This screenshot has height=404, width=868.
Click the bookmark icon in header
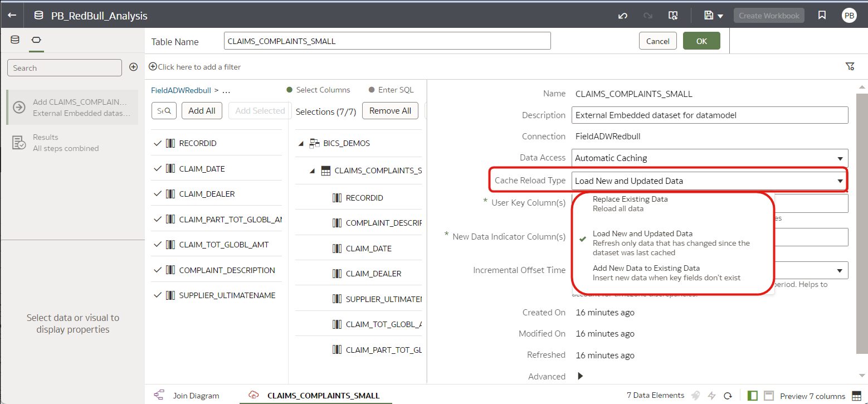(x=822, y=16)
